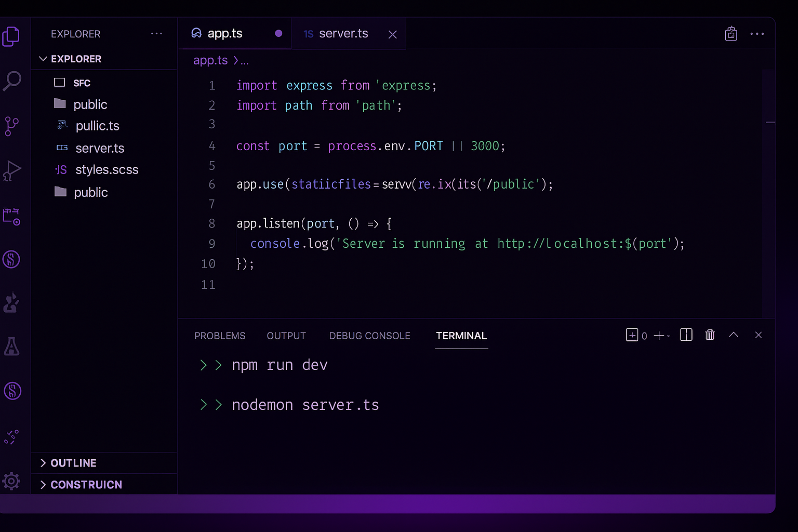Click the sparkle dots icon in activity bar
The image size is (798, 532).
(x=11, y=437)
